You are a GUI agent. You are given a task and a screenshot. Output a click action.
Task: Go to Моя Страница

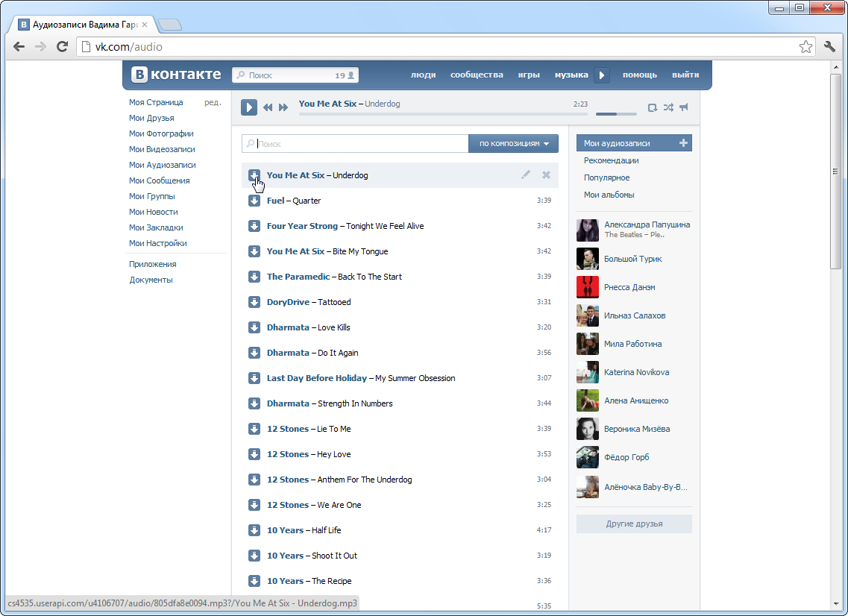pos(156,102)
